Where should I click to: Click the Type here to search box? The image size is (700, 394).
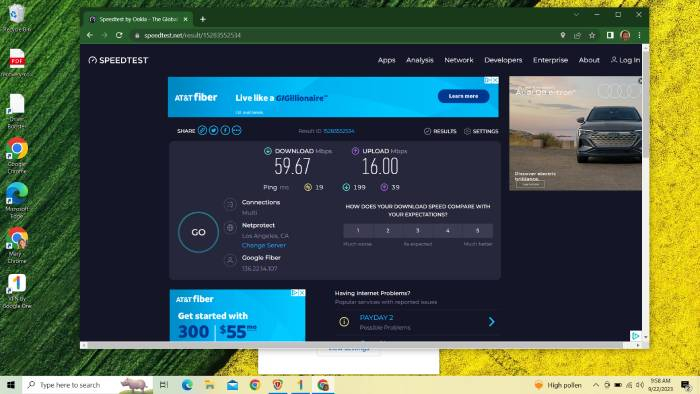coord(87,385)
